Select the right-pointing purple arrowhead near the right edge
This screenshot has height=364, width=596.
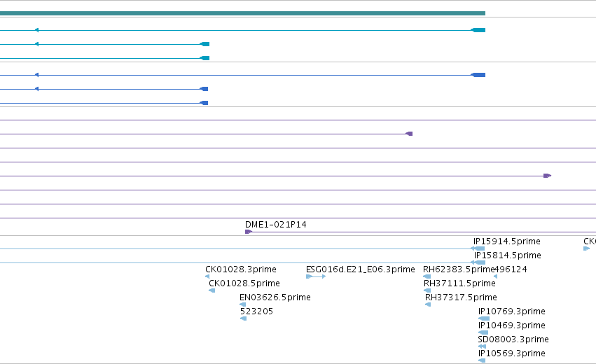[x=548, y=176]
